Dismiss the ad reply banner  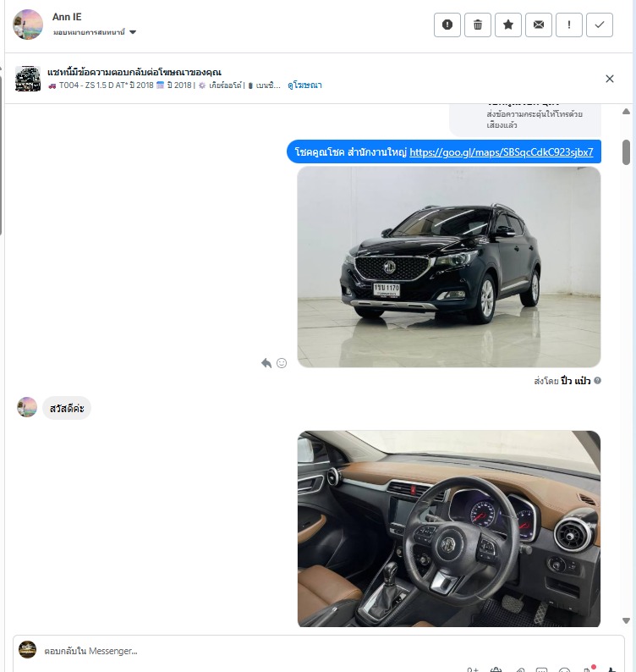(x=610, y=79)
